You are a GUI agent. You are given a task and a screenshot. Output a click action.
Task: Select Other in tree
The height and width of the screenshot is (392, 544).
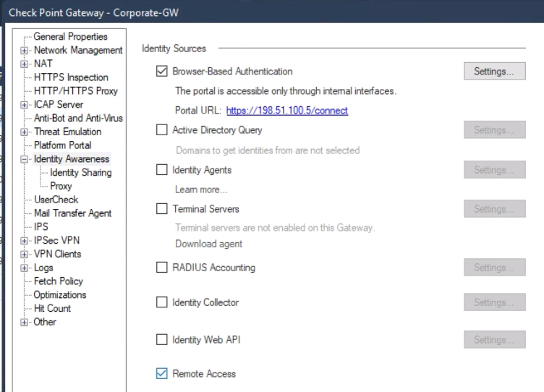(x=45, y=322)
